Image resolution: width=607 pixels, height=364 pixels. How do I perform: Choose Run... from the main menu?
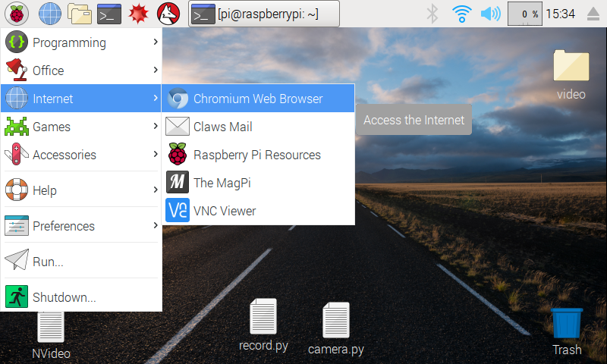click(x=81, y=262)
